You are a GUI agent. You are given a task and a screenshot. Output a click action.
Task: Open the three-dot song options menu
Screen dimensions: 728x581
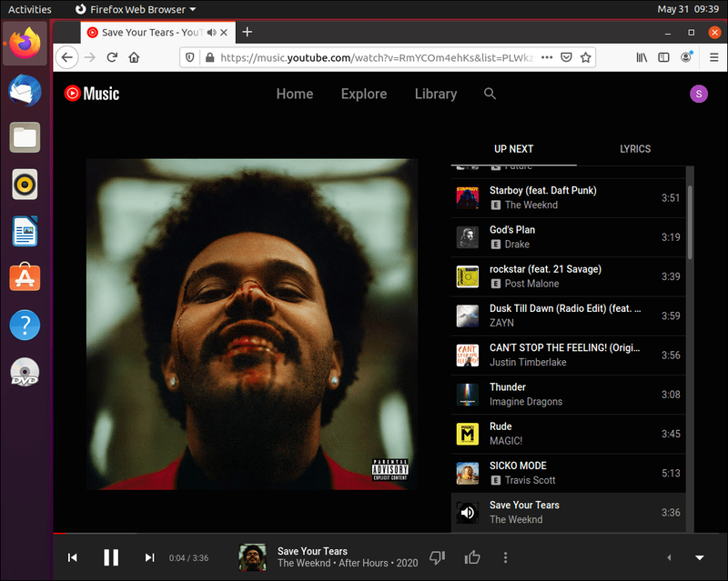506,557
